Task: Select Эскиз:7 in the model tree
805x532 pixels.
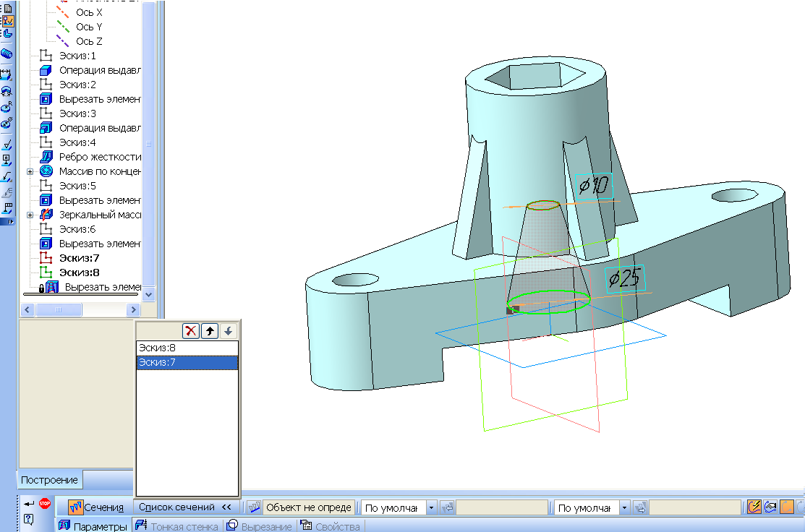Action: click(79, 258)
